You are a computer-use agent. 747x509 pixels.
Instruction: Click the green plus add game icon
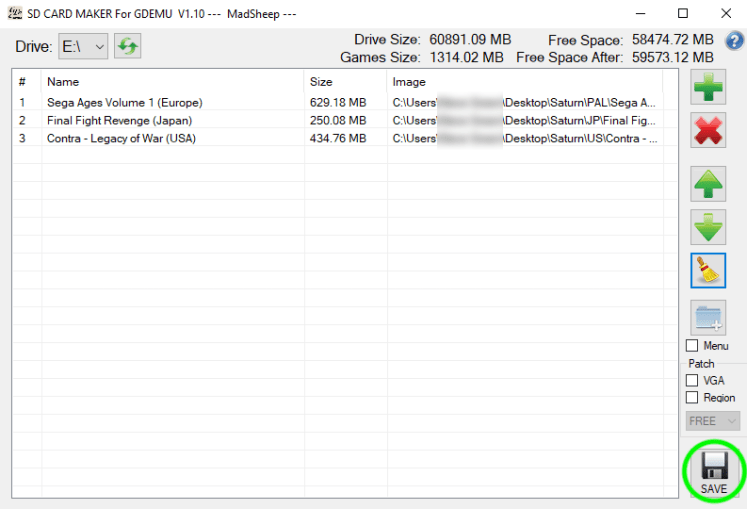(708, 87)
